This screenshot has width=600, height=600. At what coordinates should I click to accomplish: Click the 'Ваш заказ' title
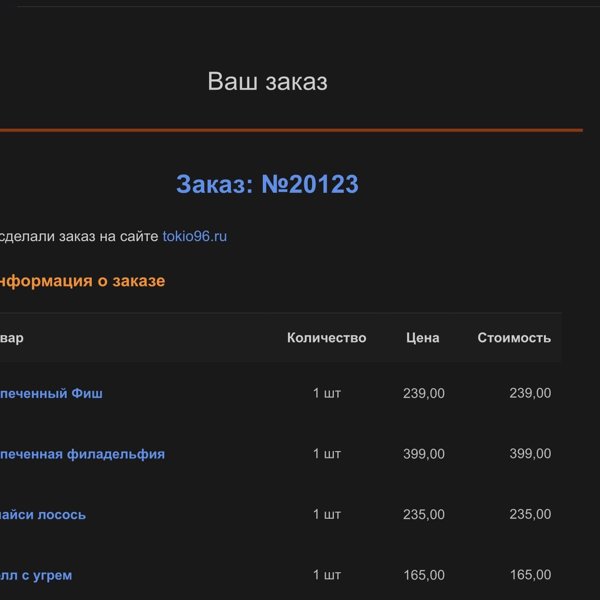point(267,81)
